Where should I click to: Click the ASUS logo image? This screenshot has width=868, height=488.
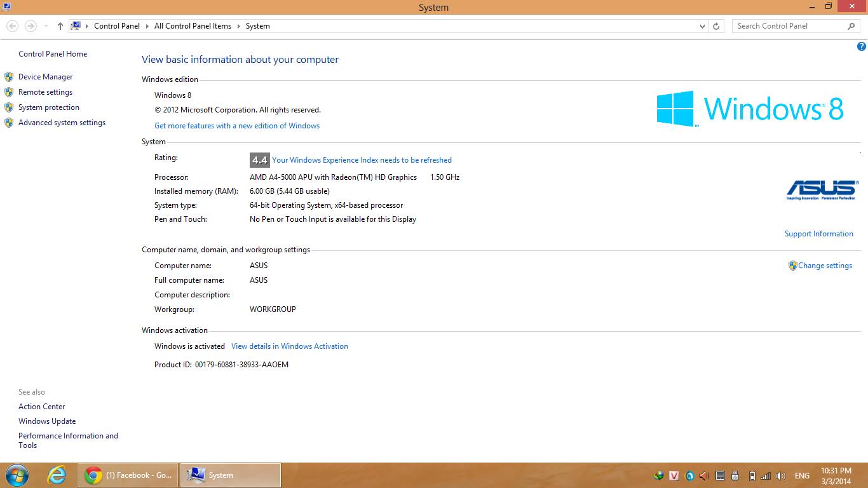tap(821, 190)
